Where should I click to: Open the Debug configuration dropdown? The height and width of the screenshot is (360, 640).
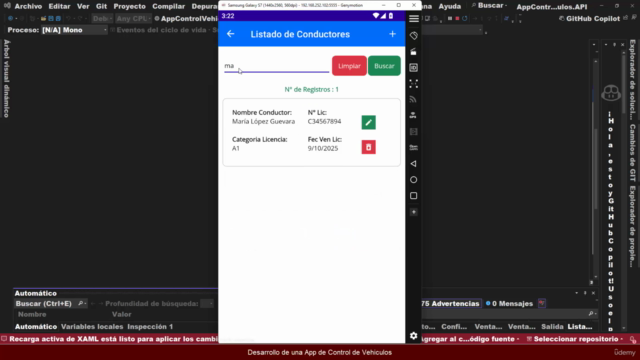[102, 18]
